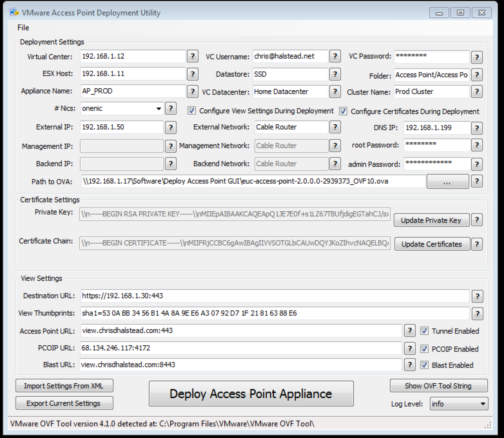Open help for View Thumbprints field

pyautogui.click(x=477, y=313)
